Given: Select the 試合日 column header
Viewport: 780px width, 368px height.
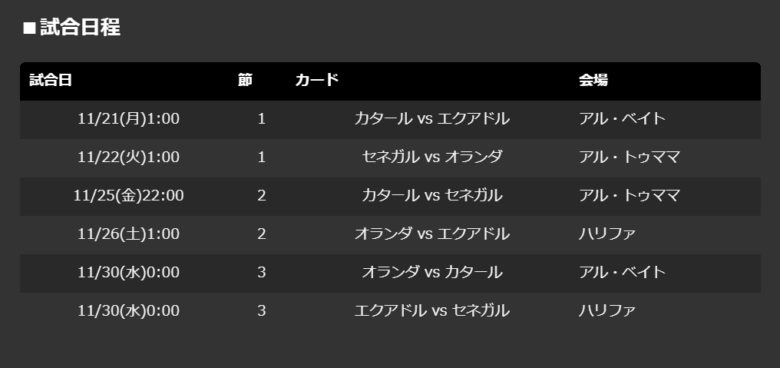Looking at the screenshot, I should pos(51,80).
